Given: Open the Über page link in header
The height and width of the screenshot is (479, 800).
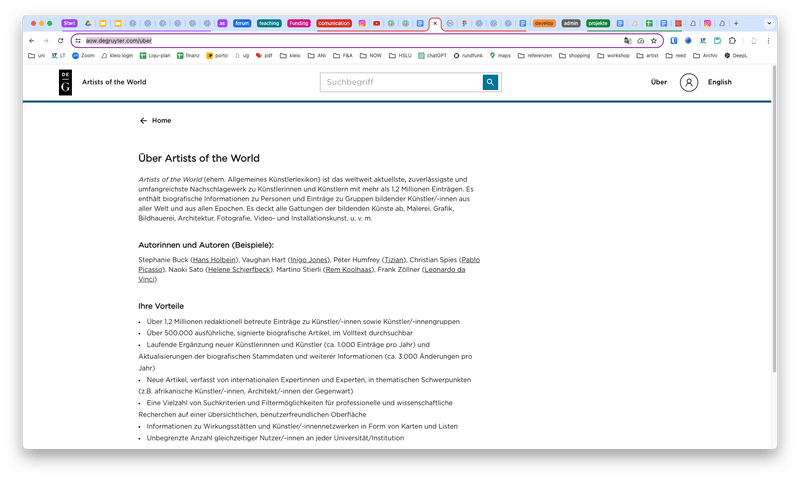Looking at the screenshot, I should pos(659,82).
